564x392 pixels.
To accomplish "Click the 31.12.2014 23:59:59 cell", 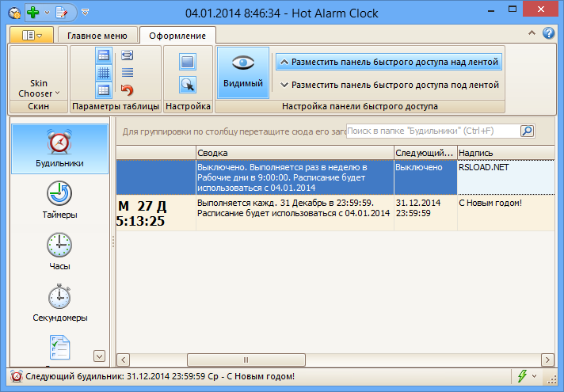I will (425, 213).
